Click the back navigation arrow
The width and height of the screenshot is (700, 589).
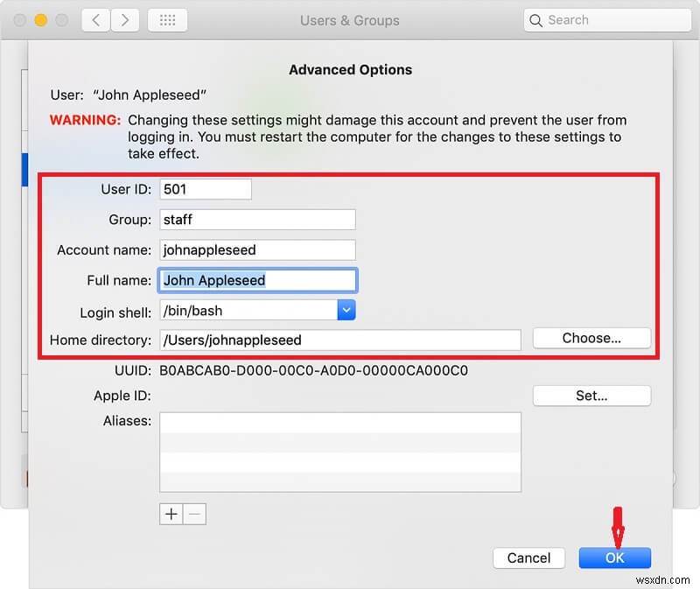[95, 19]
